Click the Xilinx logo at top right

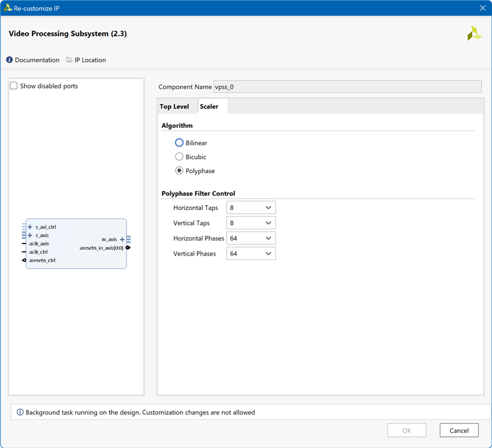coord(475,33)
